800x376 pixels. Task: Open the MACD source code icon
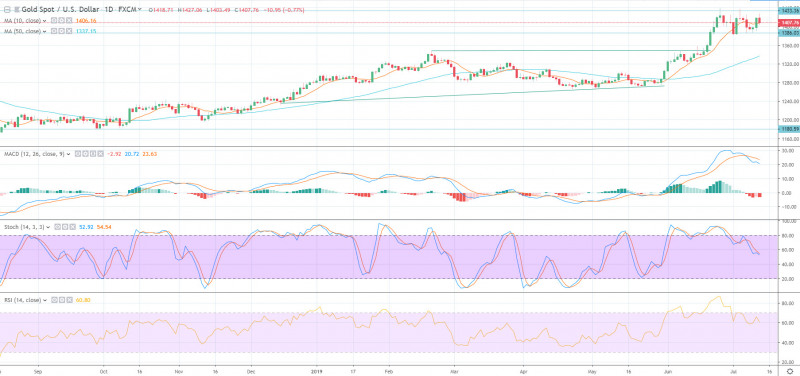coord(93,154)
